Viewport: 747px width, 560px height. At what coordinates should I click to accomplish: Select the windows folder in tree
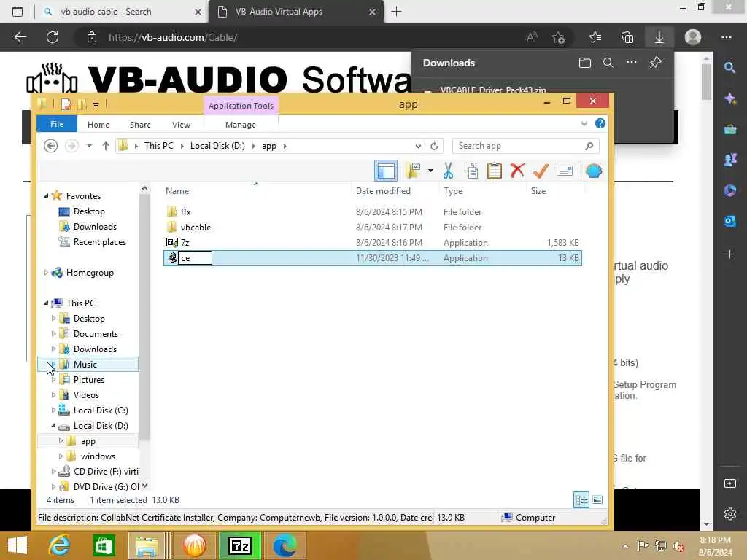pos(98,456)
